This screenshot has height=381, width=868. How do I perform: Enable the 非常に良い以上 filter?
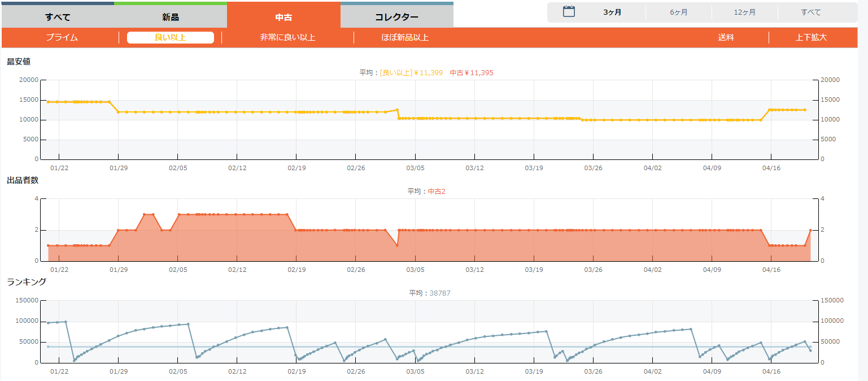(x=287, y=38)
